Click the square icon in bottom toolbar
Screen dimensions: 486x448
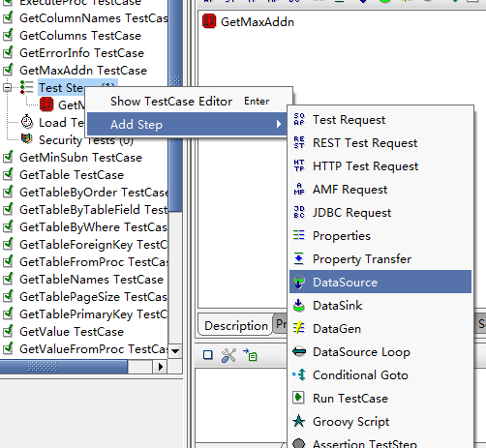pos(208,355)
